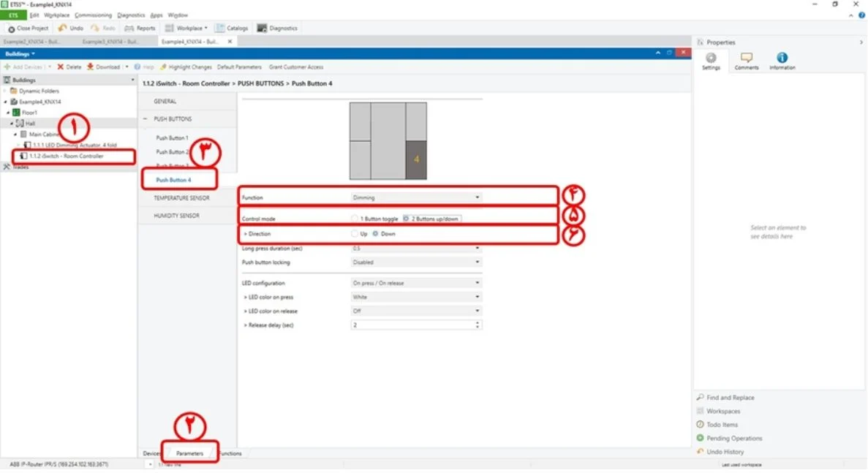Image resolution: width=868 pixels, height=473 pixels.
Task: Open the Window menu
Action: pos(178,15)
